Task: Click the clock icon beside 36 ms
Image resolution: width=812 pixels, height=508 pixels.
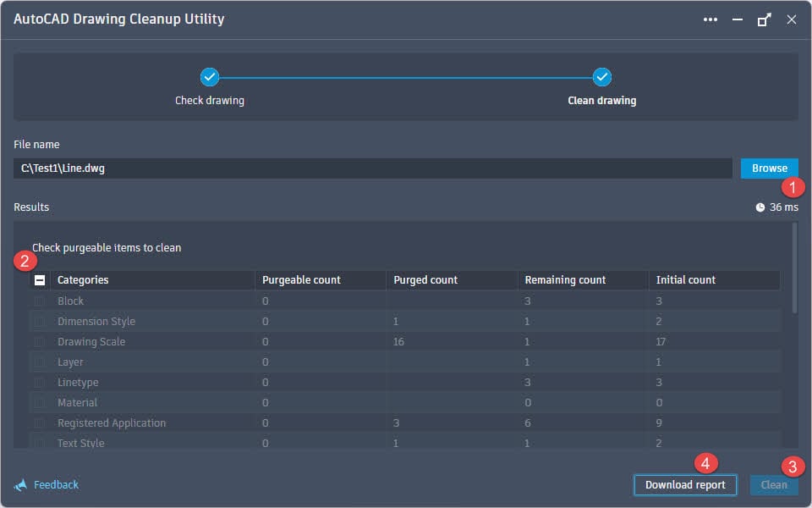Action: (759, 207)
